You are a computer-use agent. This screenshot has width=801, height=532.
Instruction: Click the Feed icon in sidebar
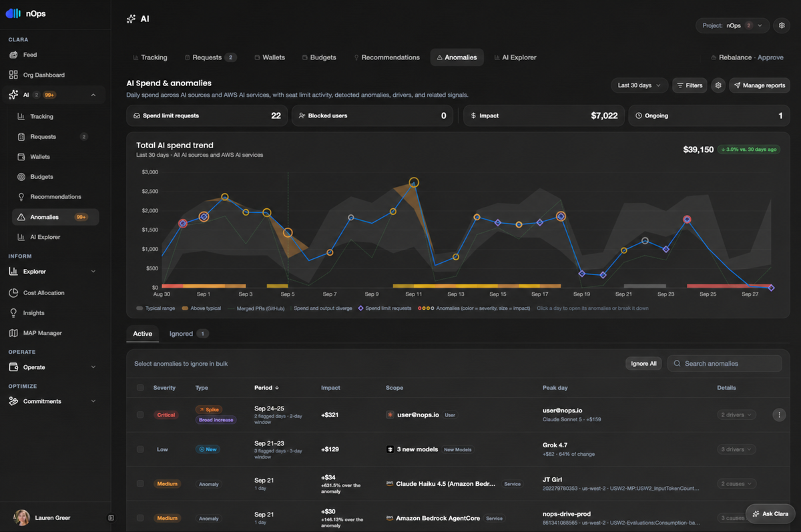tap(14, 55)
